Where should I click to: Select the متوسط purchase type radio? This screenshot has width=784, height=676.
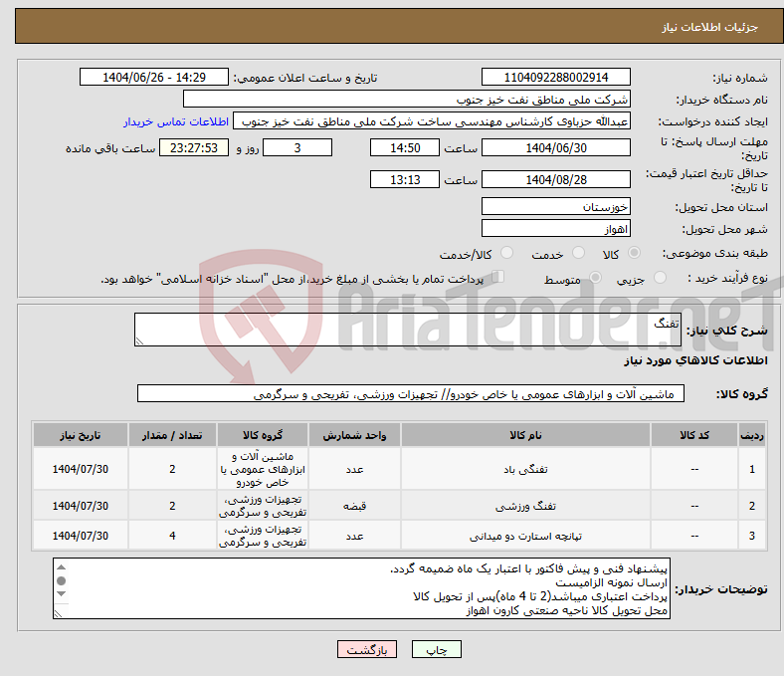[x=595, y=277]
